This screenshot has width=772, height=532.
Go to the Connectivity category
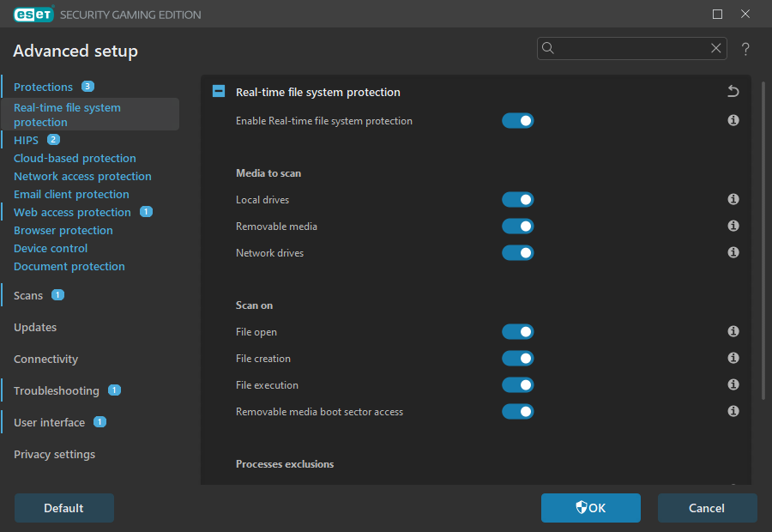[x=45, y=359]
